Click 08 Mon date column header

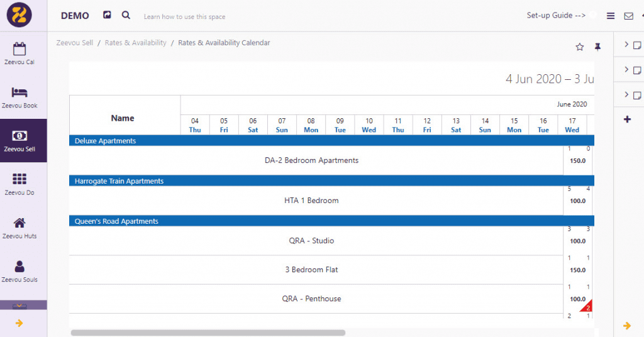coord(311,125)
